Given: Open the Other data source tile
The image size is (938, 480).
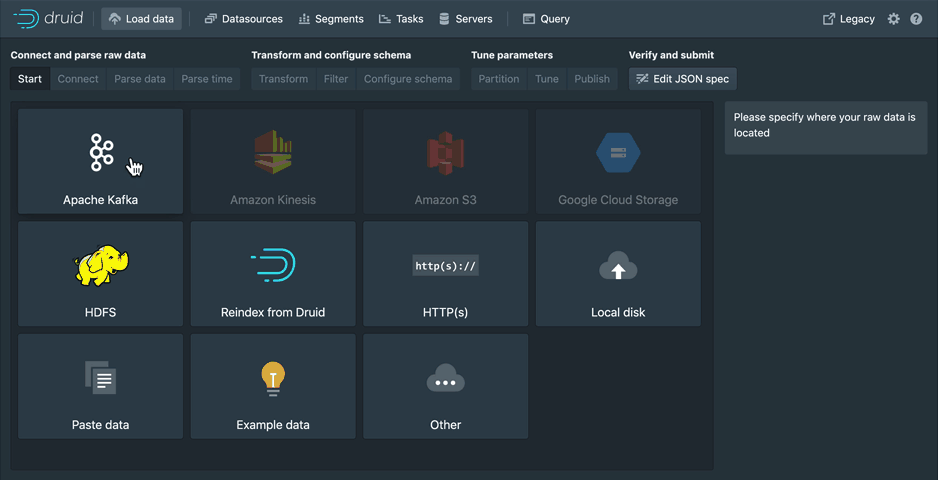Looking at the screenshot, I should click(x=446, y=386).
